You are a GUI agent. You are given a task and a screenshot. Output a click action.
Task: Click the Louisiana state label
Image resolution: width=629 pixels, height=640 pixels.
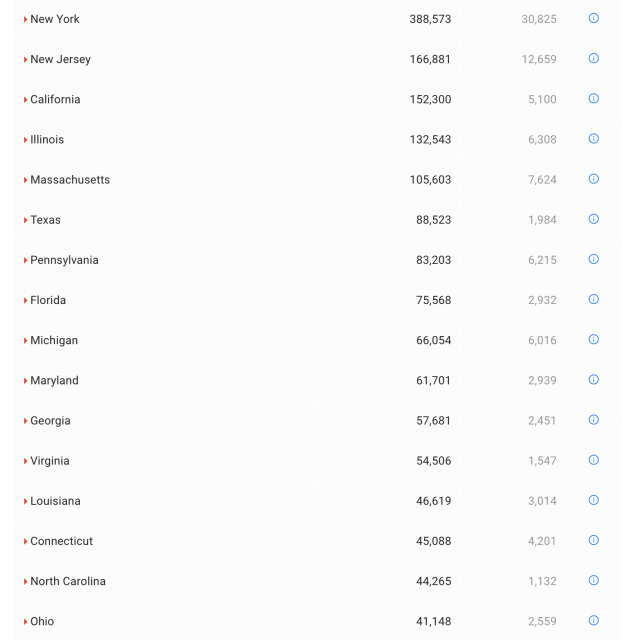point(55,501)
